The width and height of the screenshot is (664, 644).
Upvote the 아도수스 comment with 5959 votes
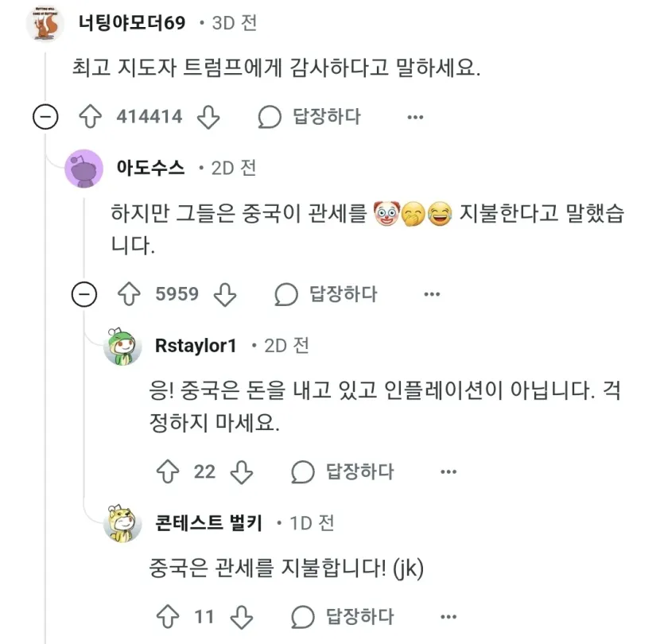point(130,294)
